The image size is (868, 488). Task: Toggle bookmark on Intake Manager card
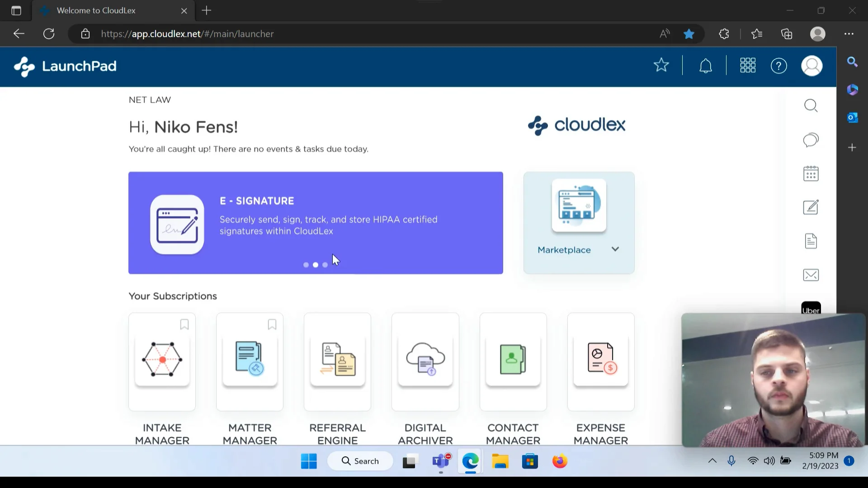click(184, 324)
